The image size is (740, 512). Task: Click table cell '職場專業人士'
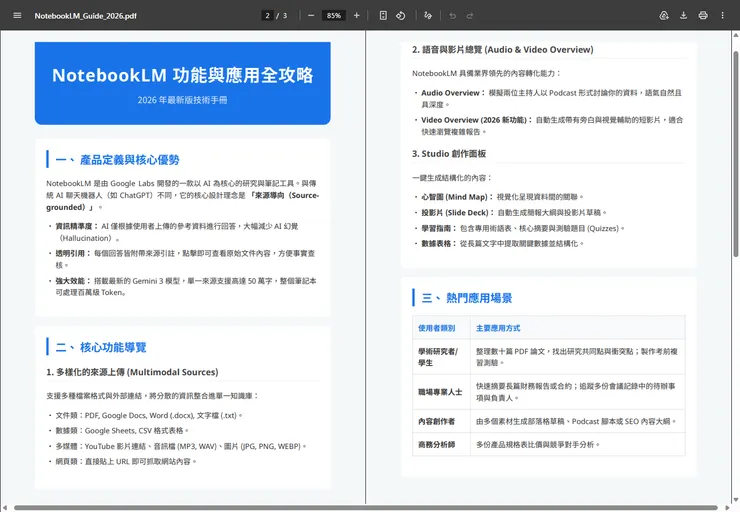tap(440, 392)
